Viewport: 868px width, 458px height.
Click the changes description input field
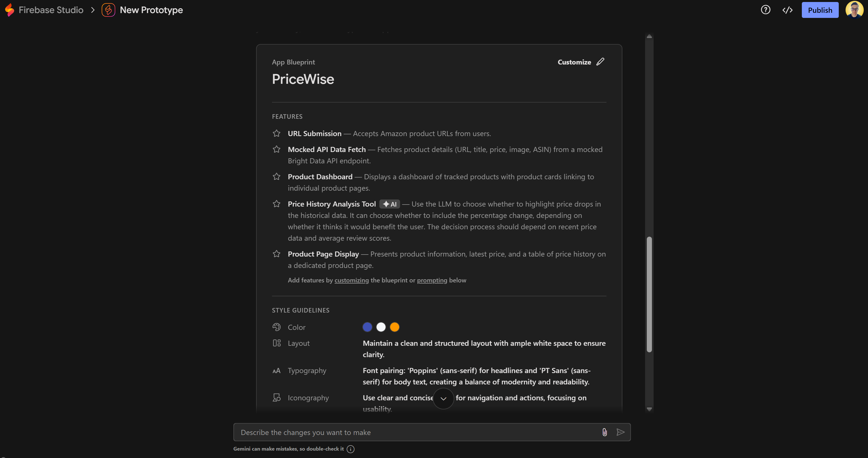404,432
